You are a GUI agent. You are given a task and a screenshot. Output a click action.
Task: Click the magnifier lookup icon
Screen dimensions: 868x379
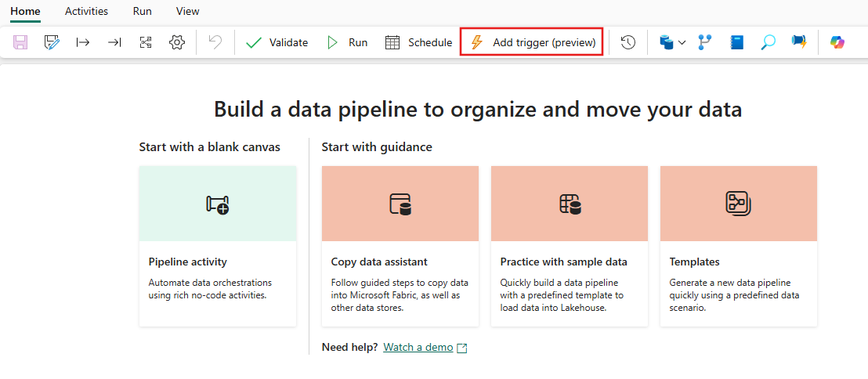pyautogui.click(x=768, y=42)
